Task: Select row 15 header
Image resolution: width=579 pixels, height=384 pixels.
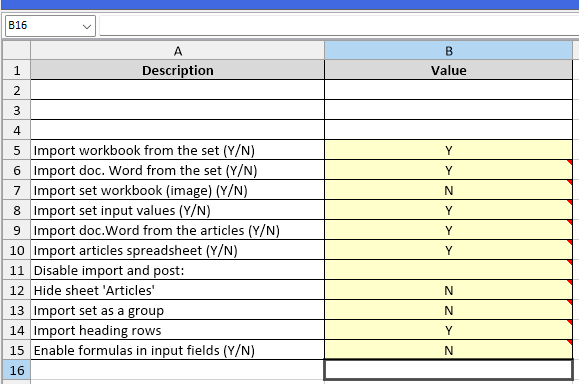Action: tap(17, 350)
